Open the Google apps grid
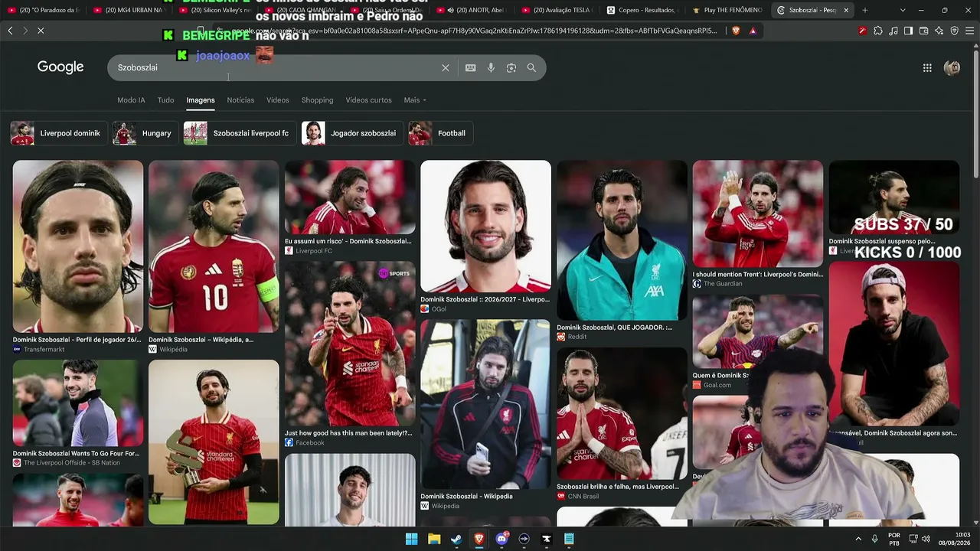Screen dimensions: 980x551 pyautogui.click(x=927, y=68)
